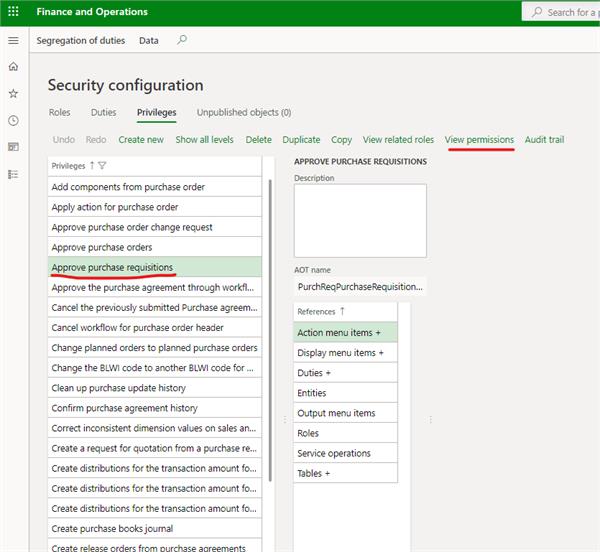
Task: Open Unpublished objects (0) tab
Action: tap(244, 112)
